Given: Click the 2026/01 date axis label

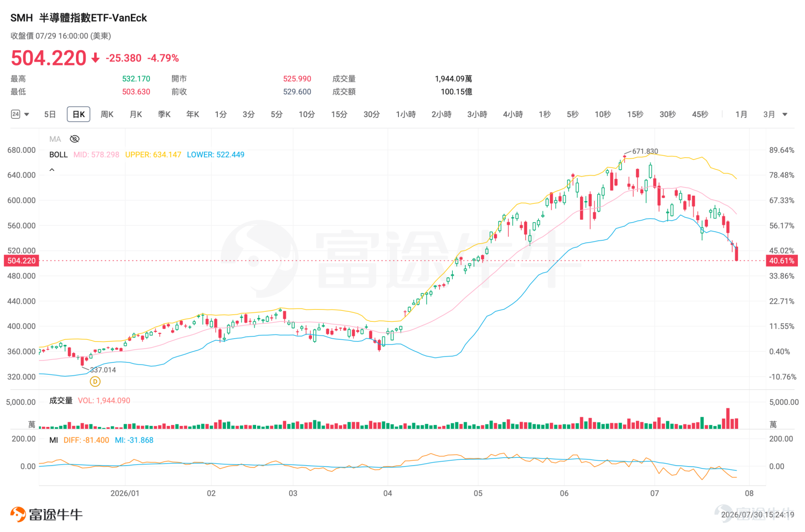Looking at the screenshot, I should [125, 493].
